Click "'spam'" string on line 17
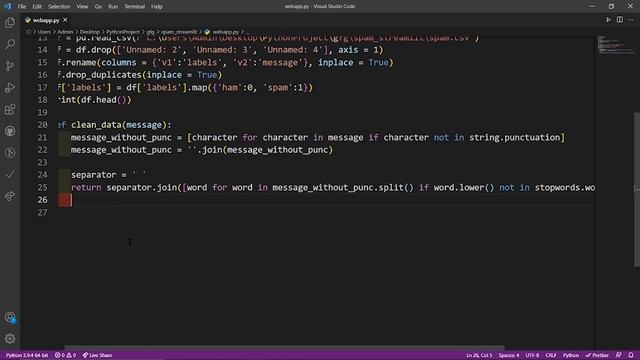 (278, 87)
